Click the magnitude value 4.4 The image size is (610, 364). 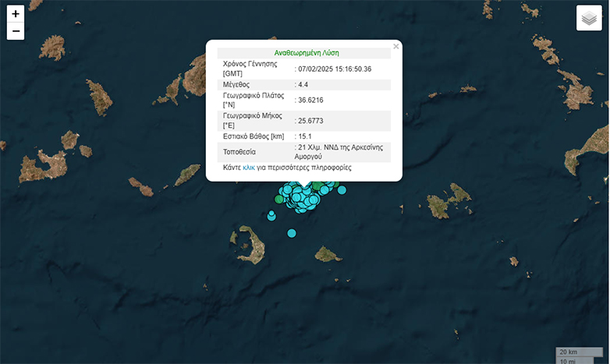click(304, 84)
